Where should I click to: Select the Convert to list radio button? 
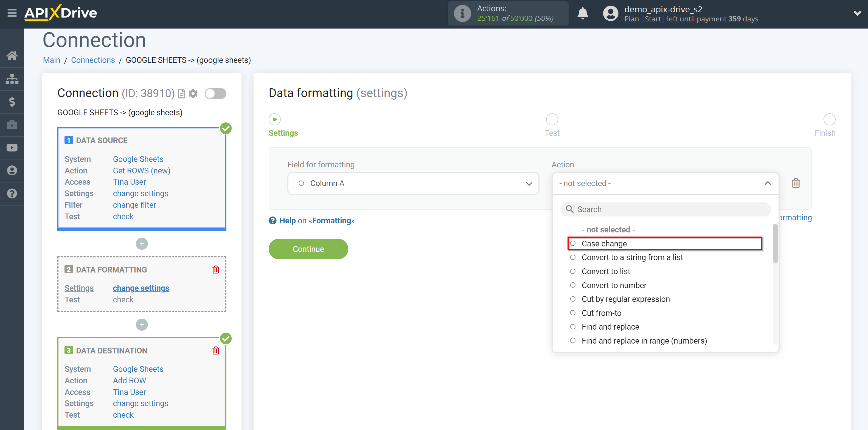pyautogui.click(x=572, y=271)
